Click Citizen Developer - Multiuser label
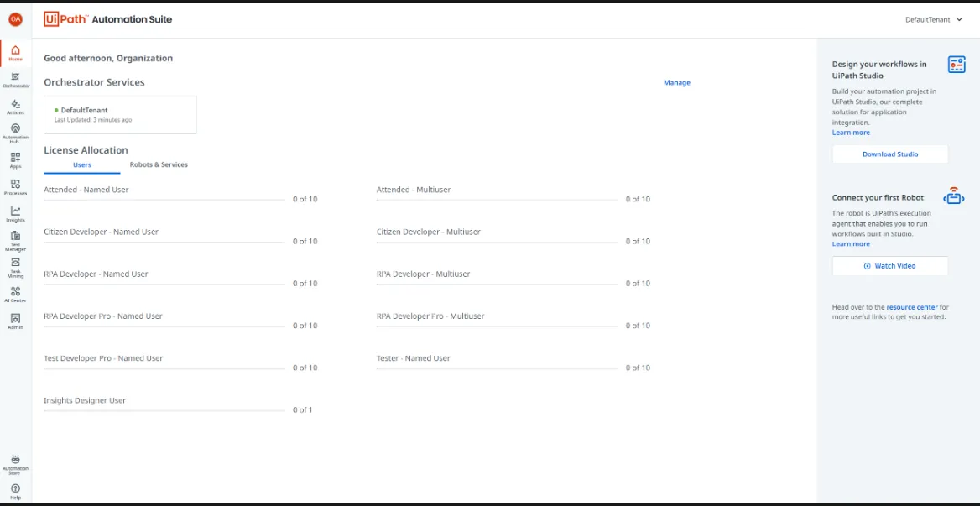The width and height of the screenshot is (980, 506). pos(429,232)
